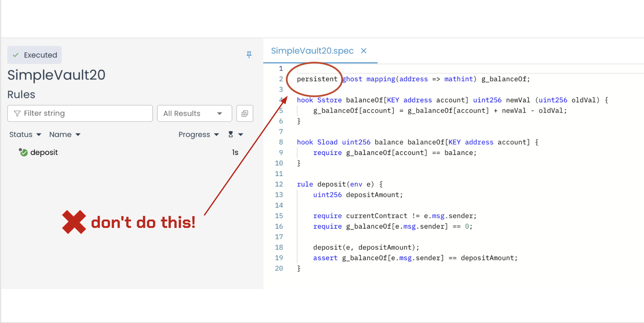This screenshot has width=644, height=323.
Task: Click the expand-all icon next to All Results
Action: [245, 114]
